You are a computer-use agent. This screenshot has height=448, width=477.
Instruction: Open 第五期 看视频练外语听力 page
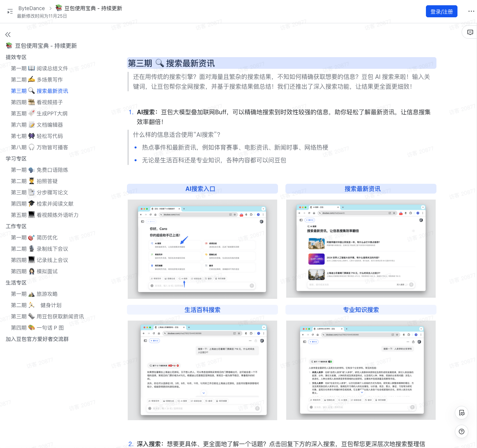tap(45, 215)
